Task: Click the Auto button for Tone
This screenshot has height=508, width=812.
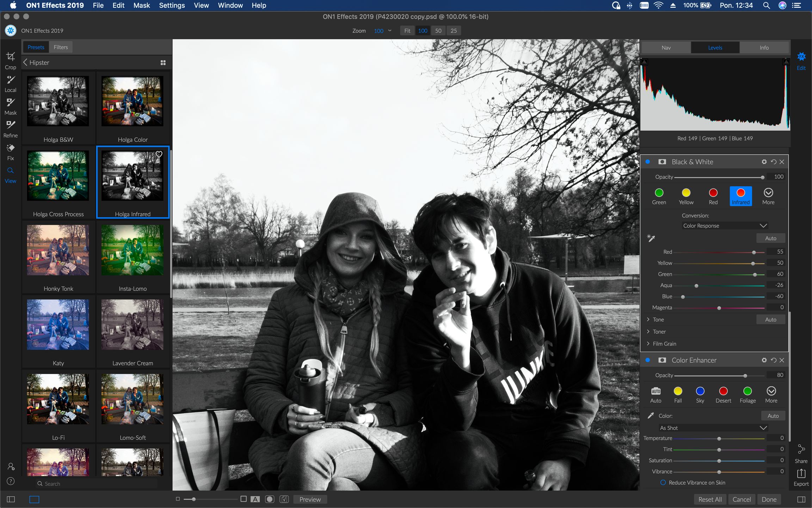Action: tap(770, 319)
